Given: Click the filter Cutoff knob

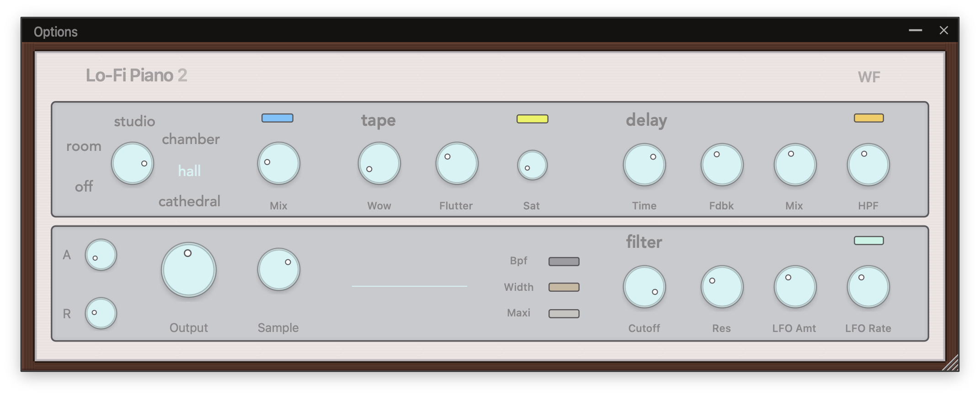Looking at the screenshot, I should coord(644,287).
